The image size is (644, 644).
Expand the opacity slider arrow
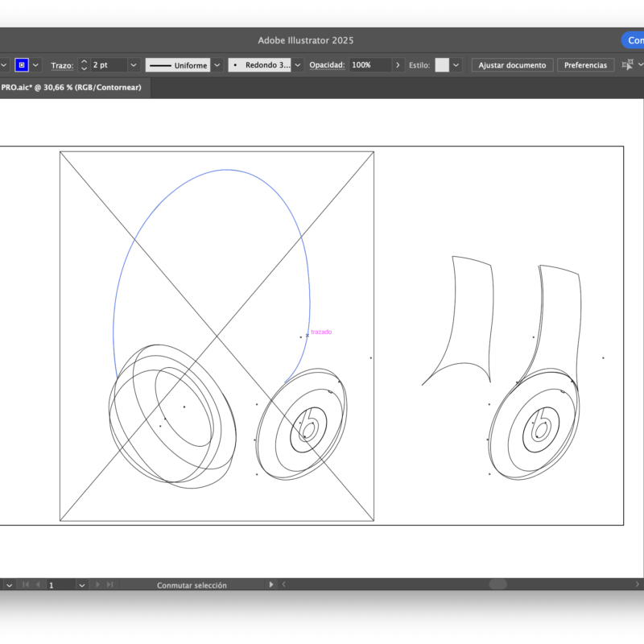[398, 65]
